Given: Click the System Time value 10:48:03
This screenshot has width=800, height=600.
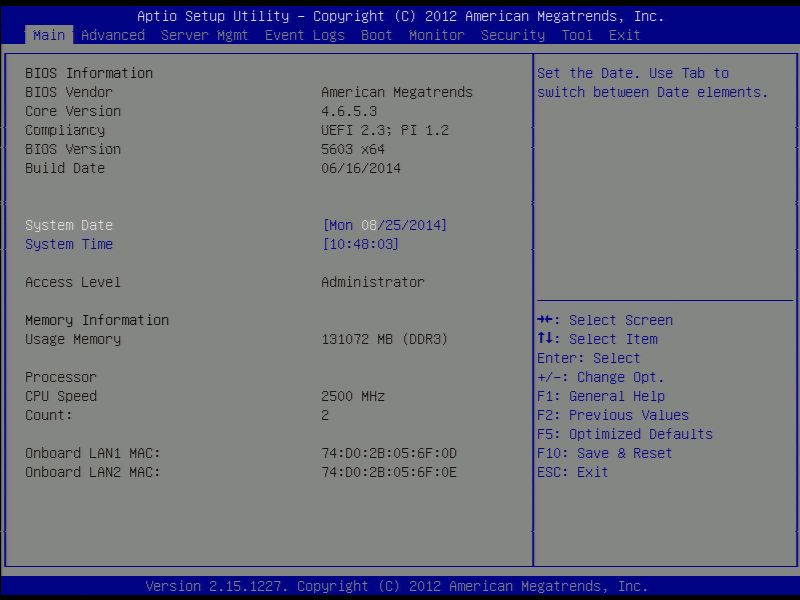Looking at the screenshot, I should point(360,244).
